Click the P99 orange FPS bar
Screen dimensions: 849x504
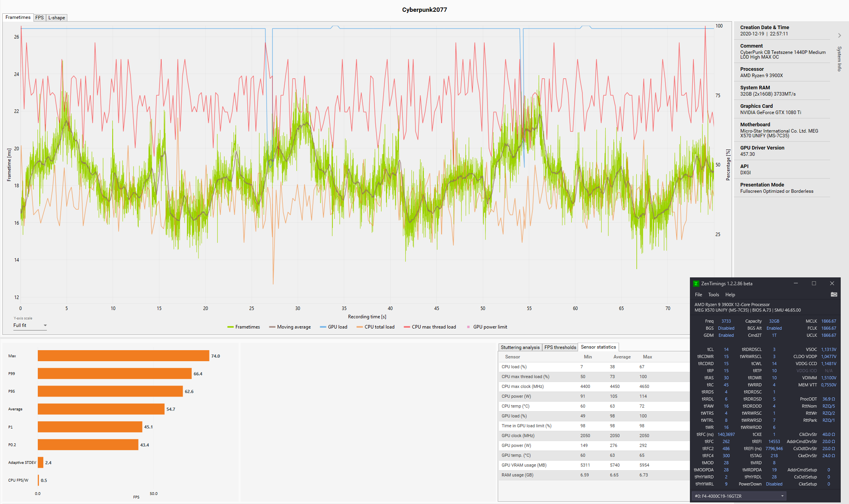pyautogui.click(x=114, y=374)
